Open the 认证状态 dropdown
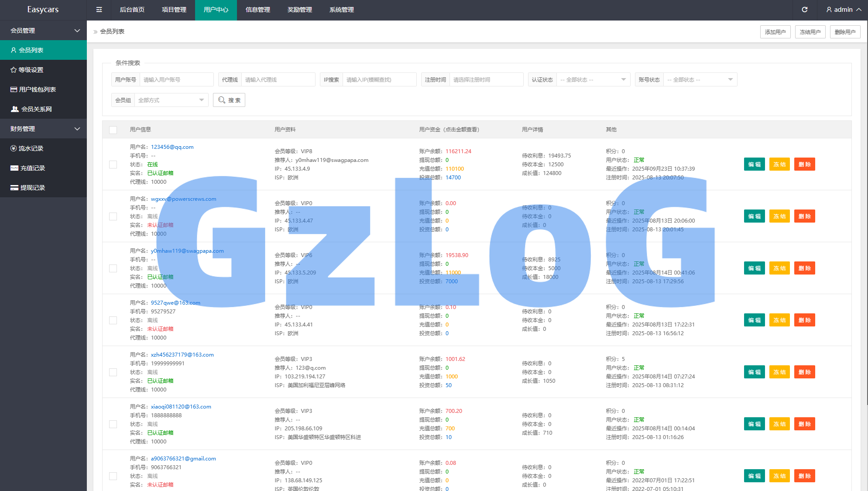Screen dimensions: 868x491 [x=593, y=80]
